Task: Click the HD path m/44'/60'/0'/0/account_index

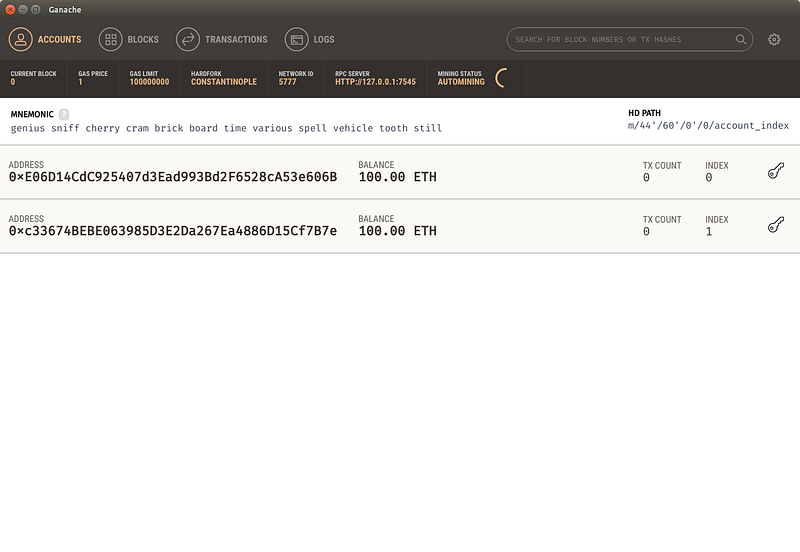Action: (x=708, y=126)
